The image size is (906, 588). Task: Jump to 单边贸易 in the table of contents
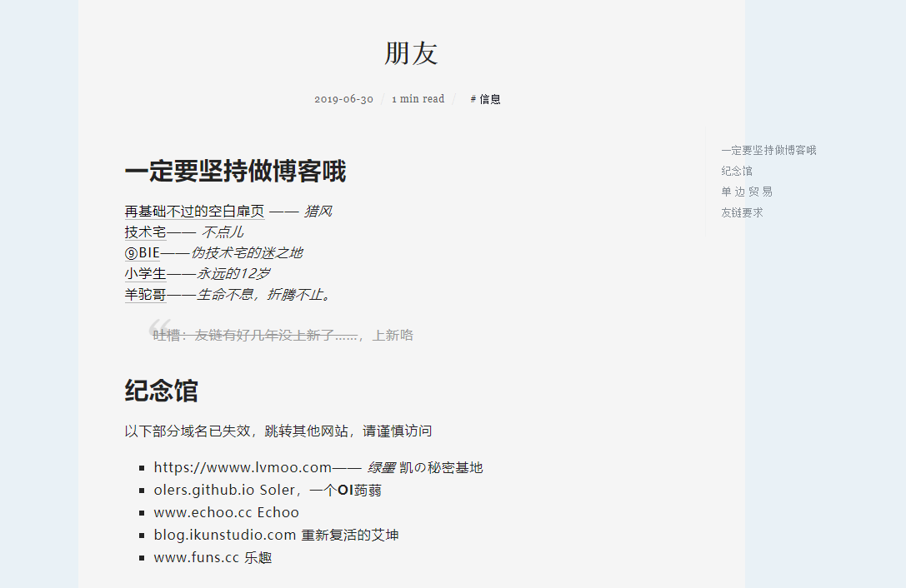(x=747, y=191)
